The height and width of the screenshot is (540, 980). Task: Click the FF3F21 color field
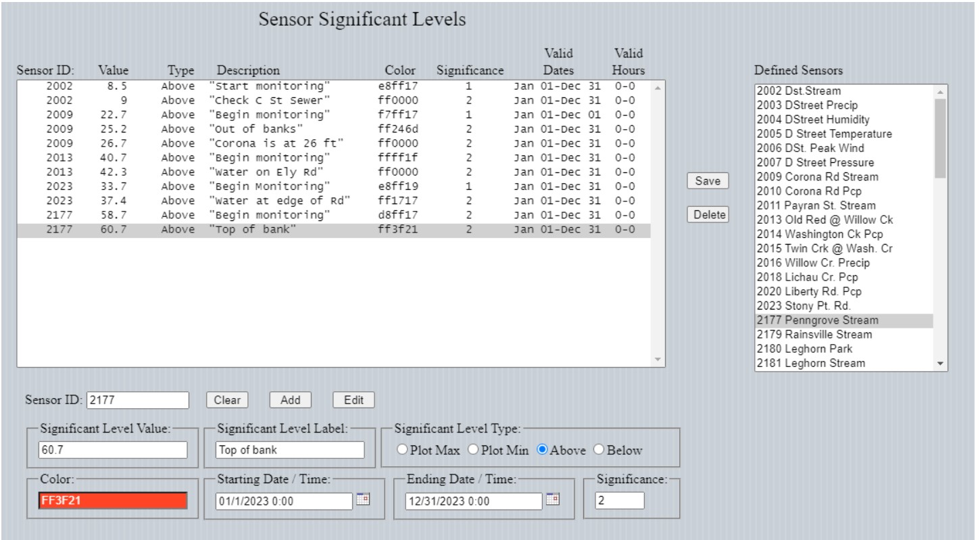tap(113, 501)
